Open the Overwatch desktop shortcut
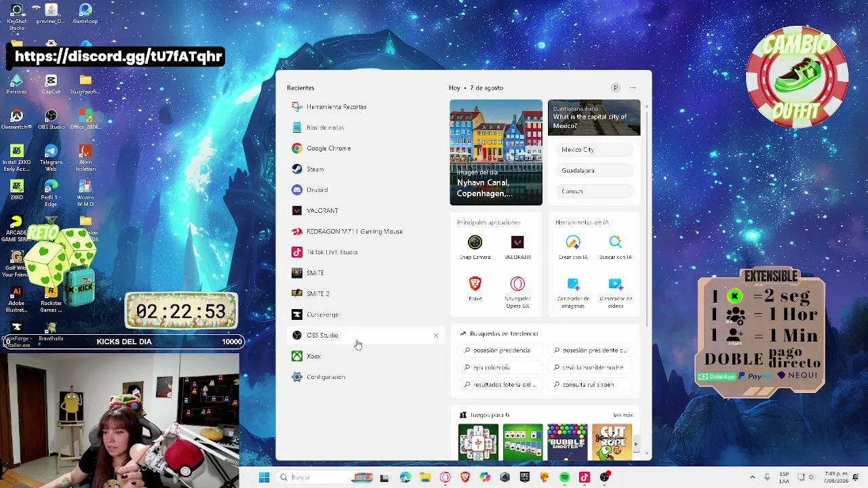Image resolution: width=868 pixels, height=488 pixels. [x=16, y=120]
